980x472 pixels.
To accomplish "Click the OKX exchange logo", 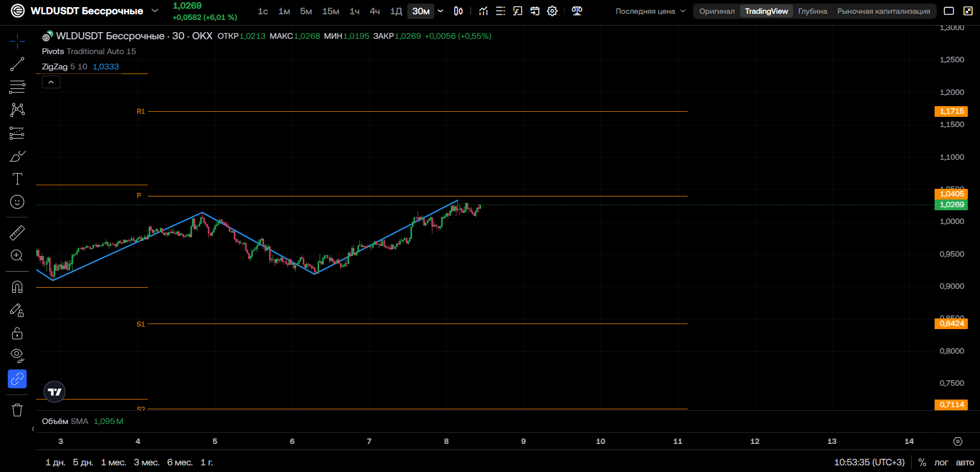I will coord(17,11).
